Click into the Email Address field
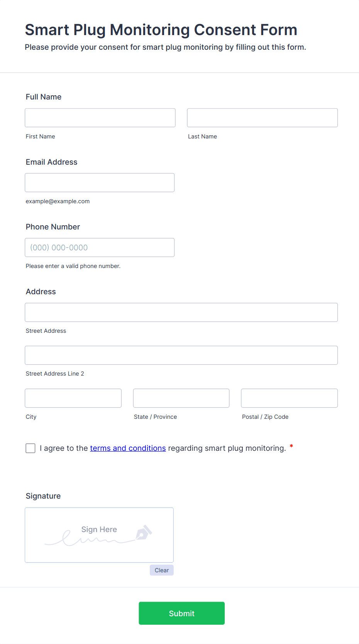This screenshot has width=359, height=644. tap(100, 182)
